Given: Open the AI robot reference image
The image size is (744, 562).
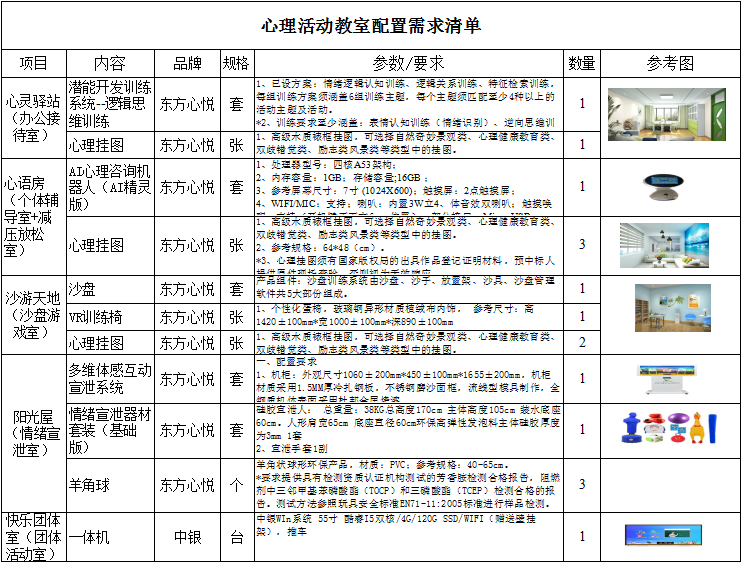Looking at the screenshot, I should [x=665, y=187].
